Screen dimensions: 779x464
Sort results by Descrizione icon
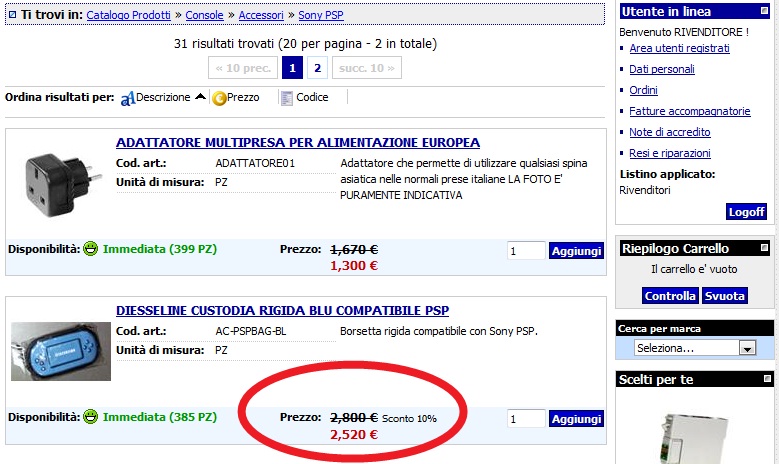coord(127,98)
